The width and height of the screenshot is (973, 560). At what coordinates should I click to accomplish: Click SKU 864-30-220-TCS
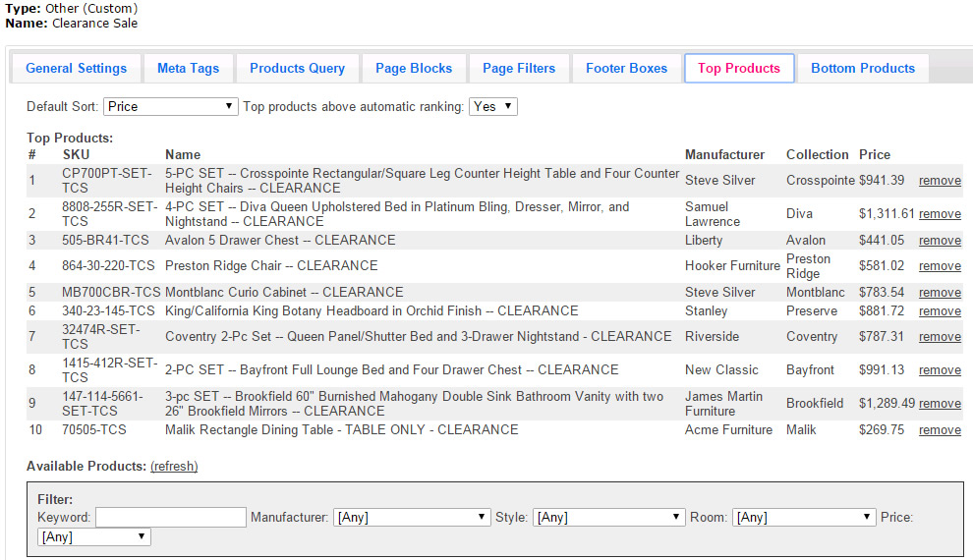pyautogui.click(x=108, y=266)
